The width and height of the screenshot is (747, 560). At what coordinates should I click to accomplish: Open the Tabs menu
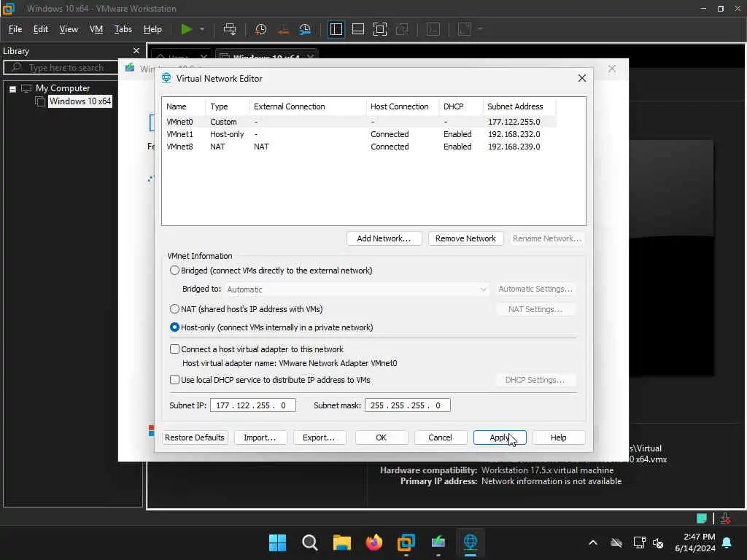(123, 29)
